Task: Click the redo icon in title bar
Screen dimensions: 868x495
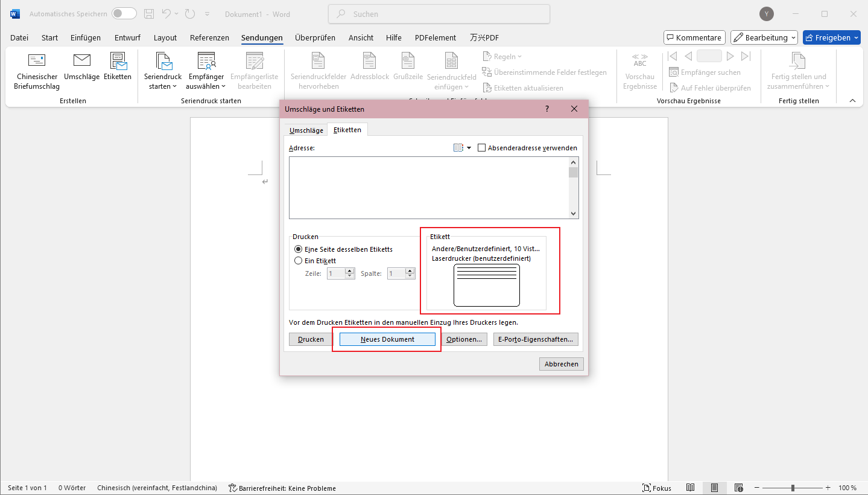Action: pyautogui.click(x=190, y=14)
